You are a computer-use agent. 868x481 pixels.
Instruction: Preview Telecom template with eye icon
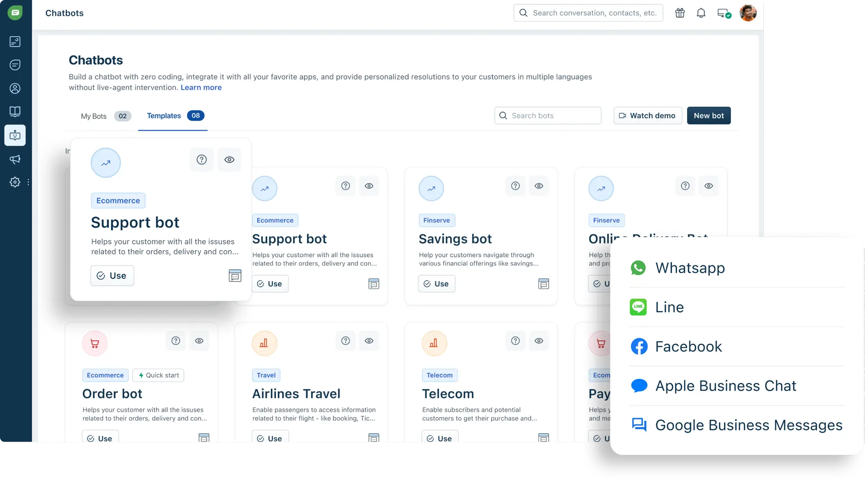539,341
